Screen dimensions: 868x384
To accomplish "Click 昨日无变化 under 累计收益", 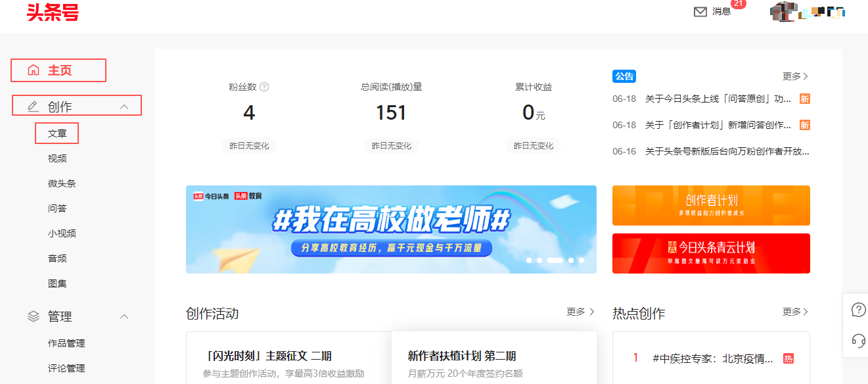I will click(534, 145).
